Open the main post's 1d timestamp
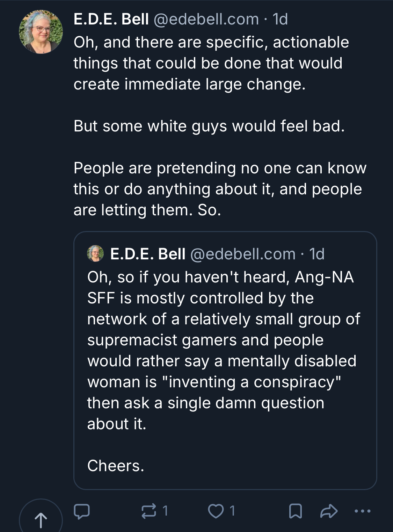 tap(280, 19)
